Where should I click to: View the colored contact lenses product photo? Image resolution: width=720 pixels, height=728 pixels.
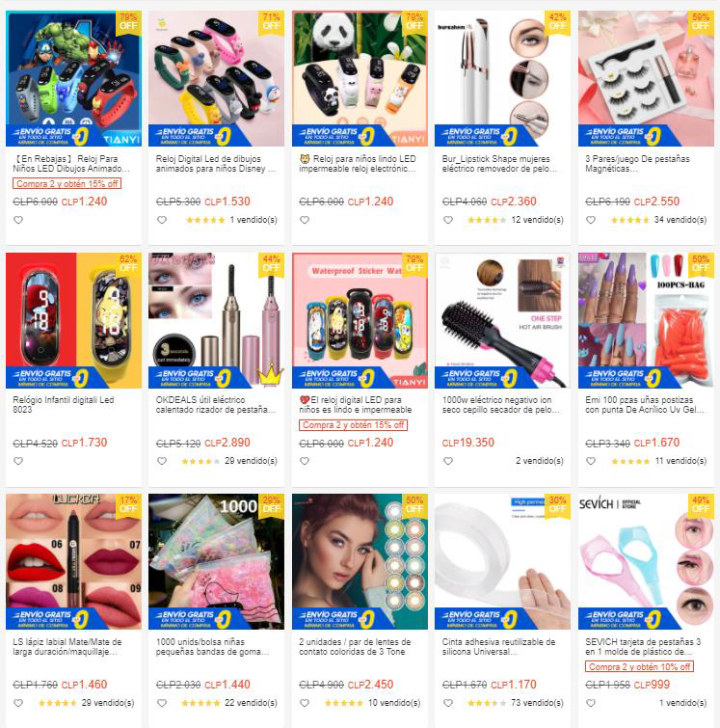(x=360, y=562)
